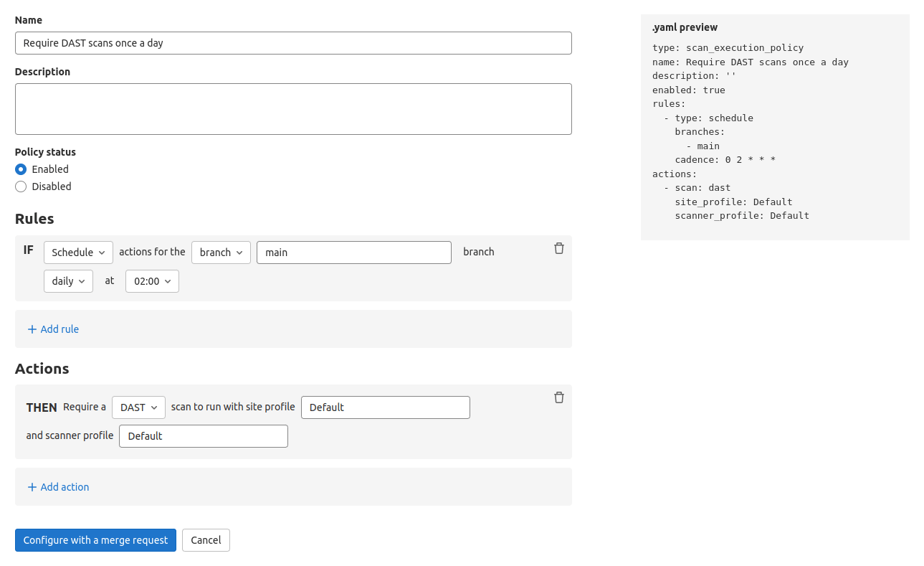Edit the Default site profile field
The image size is (924, 566).
coord(385,407)
